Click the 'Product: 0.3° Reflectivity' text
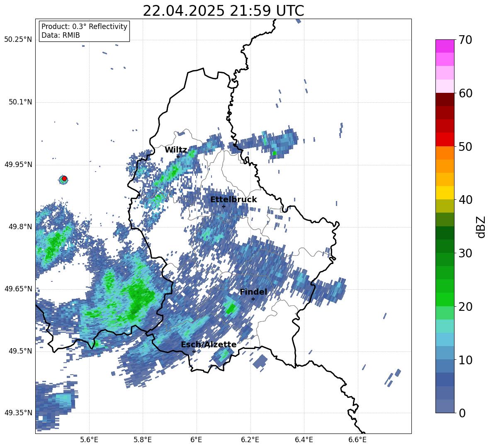491x448 pixels. 84,26
